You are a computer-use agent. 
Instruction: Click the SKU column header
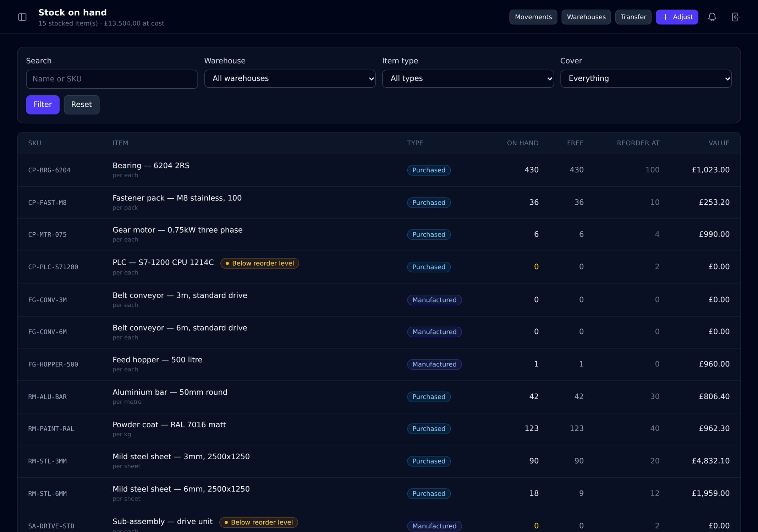click(x=35, y=143)
